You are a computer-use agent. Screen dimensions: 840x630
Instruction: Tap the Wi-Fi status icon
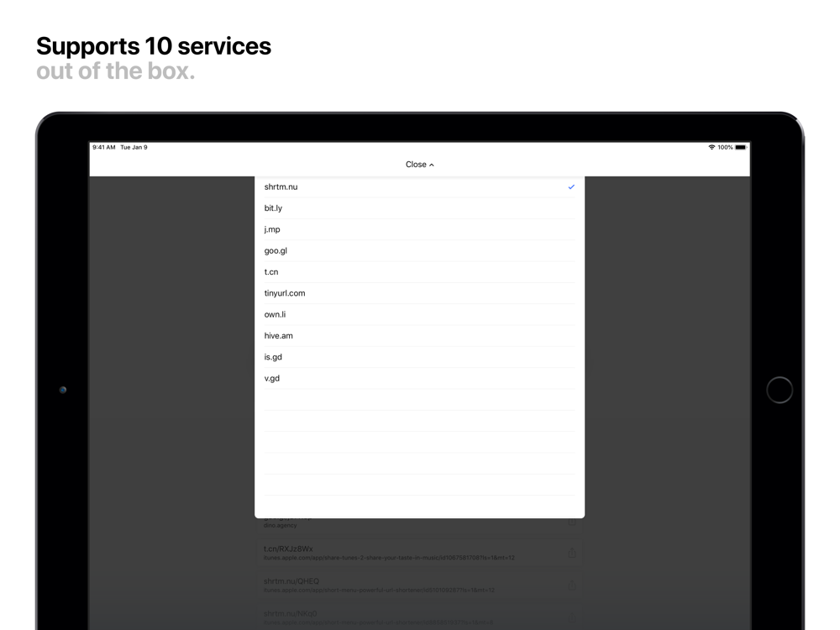tap(711, 147)
